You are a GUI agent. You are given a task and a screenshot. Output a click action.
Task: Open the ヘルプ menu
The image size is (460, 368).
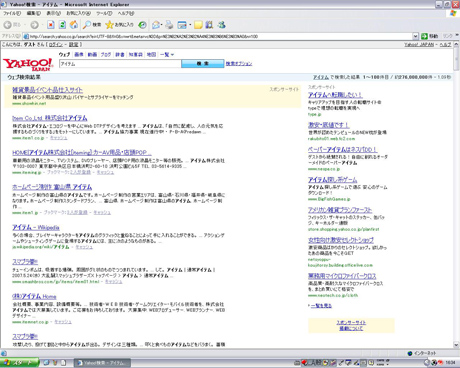[x=126, y=13]
